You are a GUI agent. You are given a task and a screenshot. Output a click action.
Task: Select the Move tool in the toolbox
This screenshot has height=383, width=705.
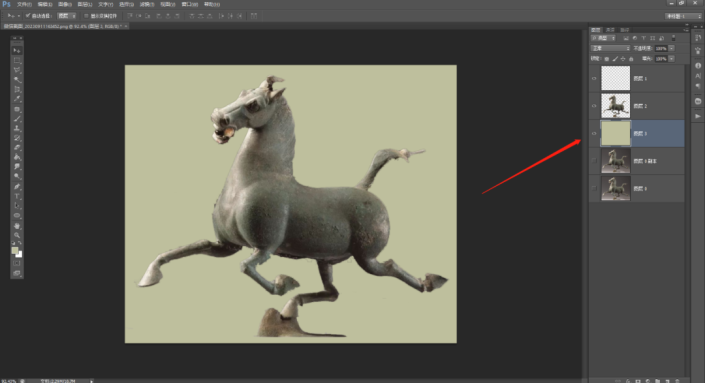17,50
